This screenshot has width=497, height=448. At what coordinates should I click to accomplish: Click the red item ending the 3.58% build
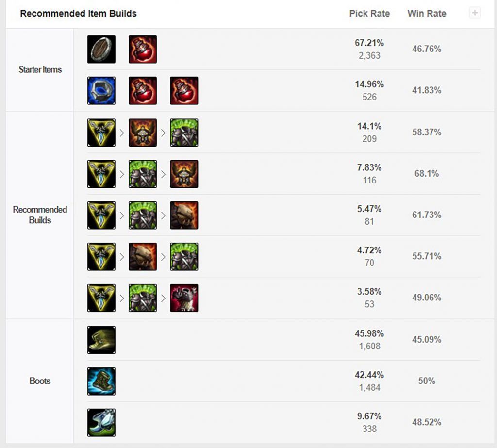click(x=184, y=298)
